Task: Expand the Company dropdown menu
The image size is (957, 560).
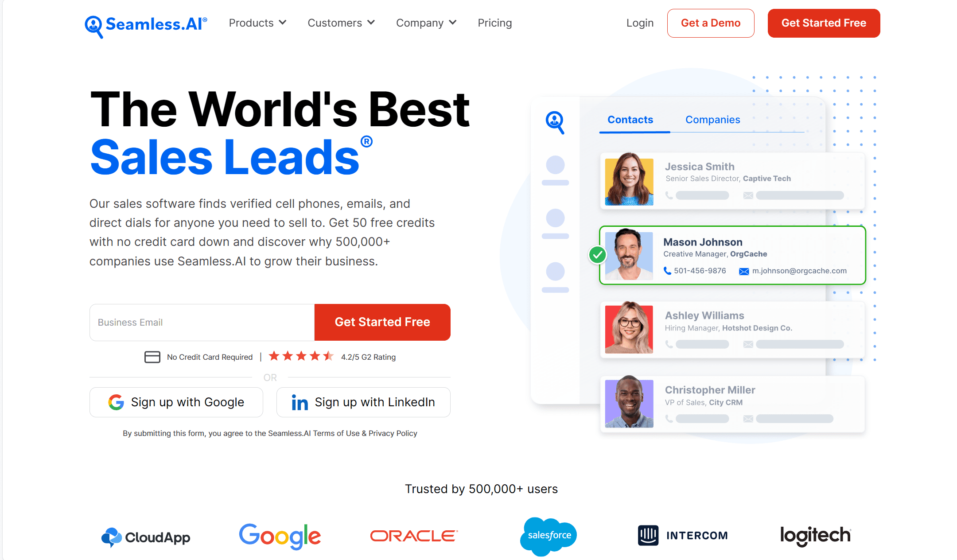Action: coord(424,23)
